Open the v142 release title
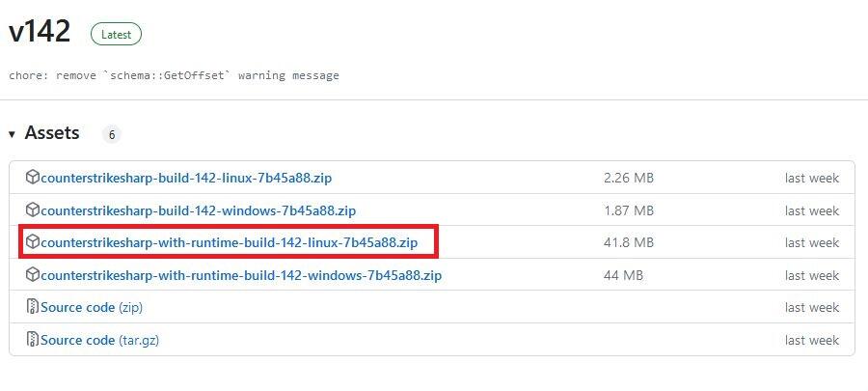 click(x=40, y=32)
